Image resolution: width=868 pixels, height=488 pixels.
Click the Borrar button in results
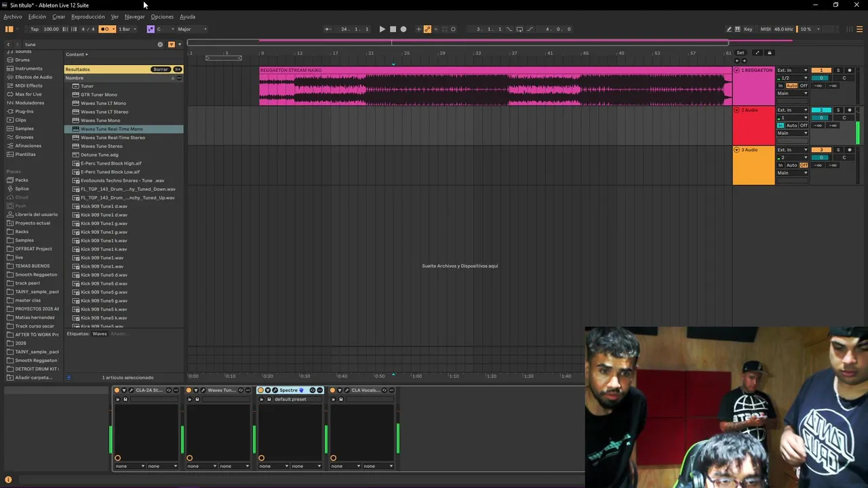pyautogui.click(x=161, y=69)
